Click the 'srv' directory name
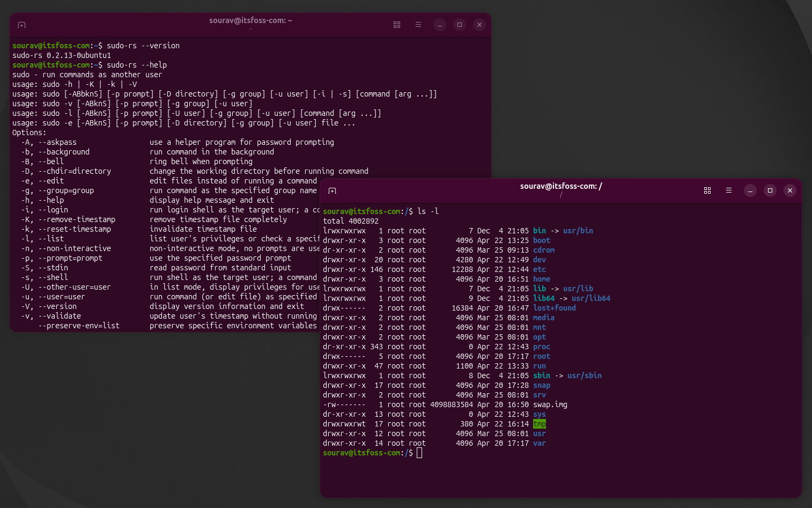Viewport: 812px width, 508px height. click(540, 395)
